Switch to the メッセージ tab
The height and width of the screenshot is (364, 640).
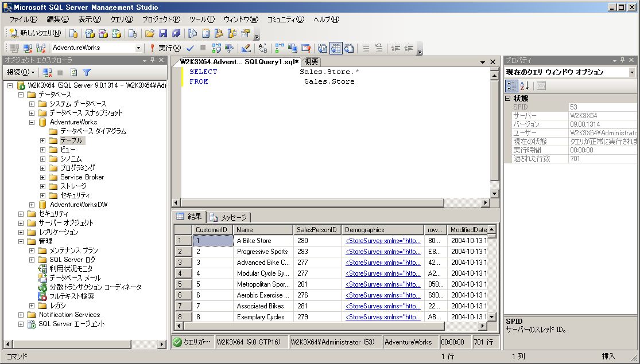pos(229,217)
